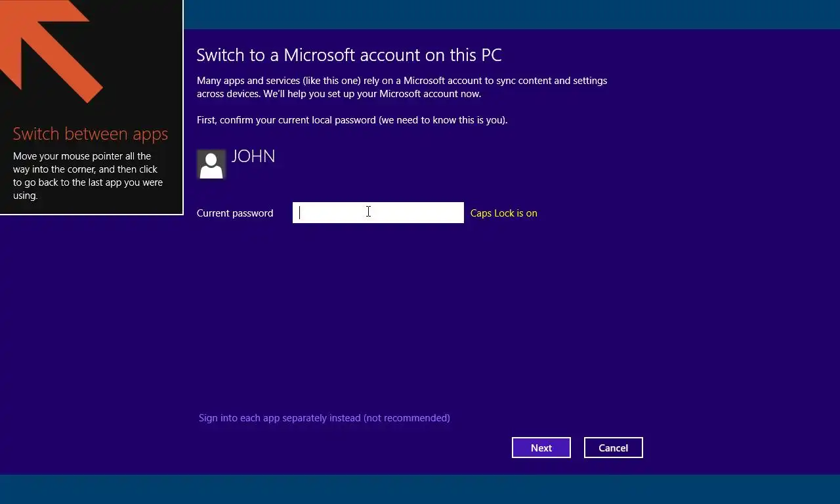Click the 'Move your mouse pointer' tip text

[x=88, y=176]
